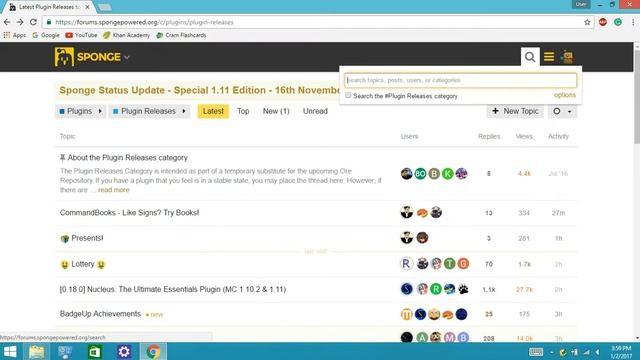Open the Nucleus Ultimate Essentials Plugin topic
The height and width of the screenshot is (360, 640).
tap(173, 289)
